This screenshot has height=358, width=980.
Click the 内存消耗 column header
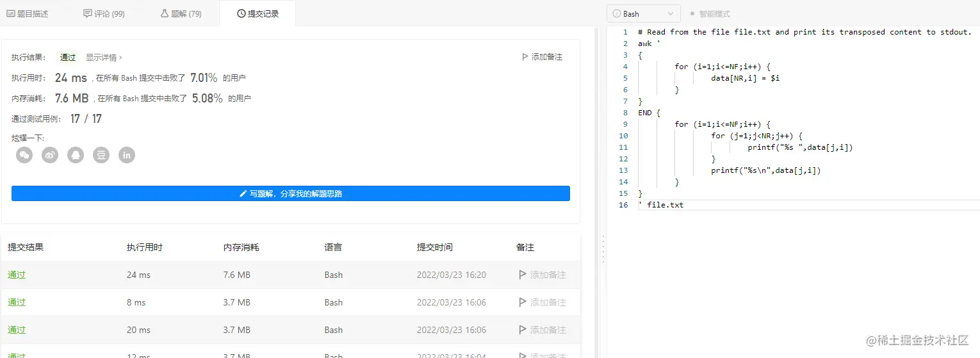241,247
